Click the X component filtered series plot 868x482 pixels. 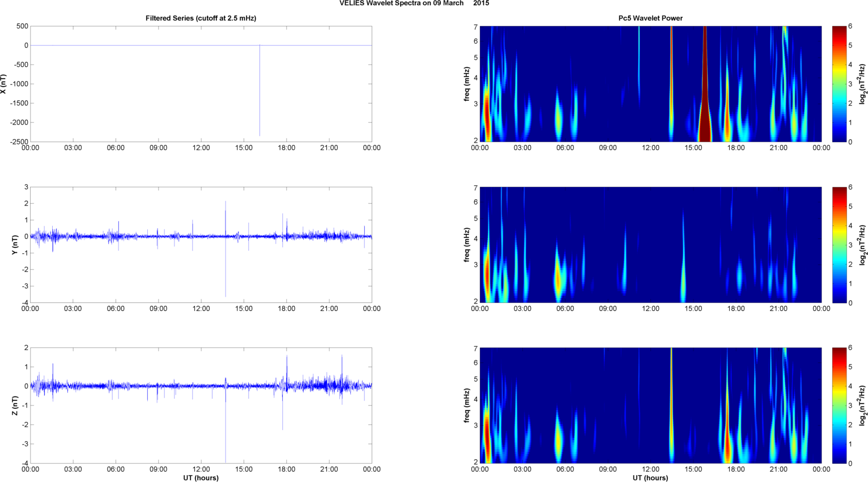coord(201,84)
